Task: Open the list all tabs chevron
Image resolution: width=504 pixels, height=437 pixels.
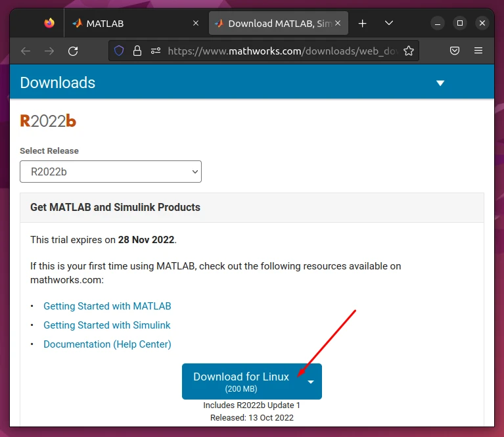Action: (x=389, y=23)
